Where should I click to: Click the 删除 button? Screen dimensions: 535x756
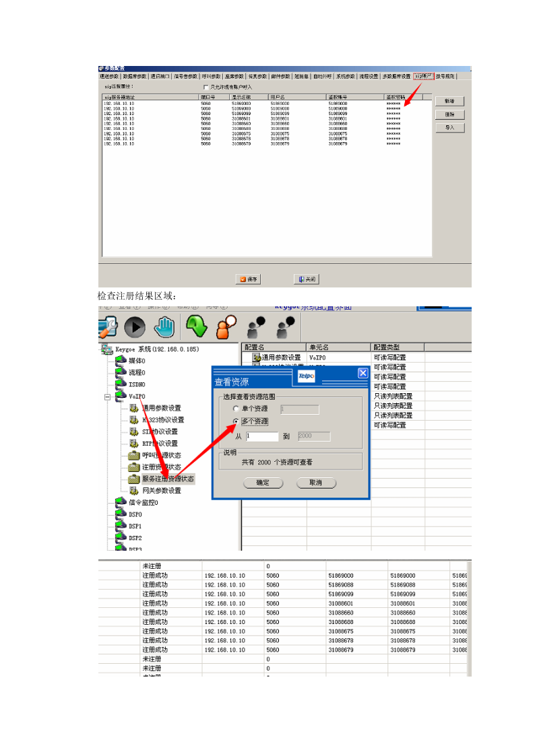coord(449,114)
